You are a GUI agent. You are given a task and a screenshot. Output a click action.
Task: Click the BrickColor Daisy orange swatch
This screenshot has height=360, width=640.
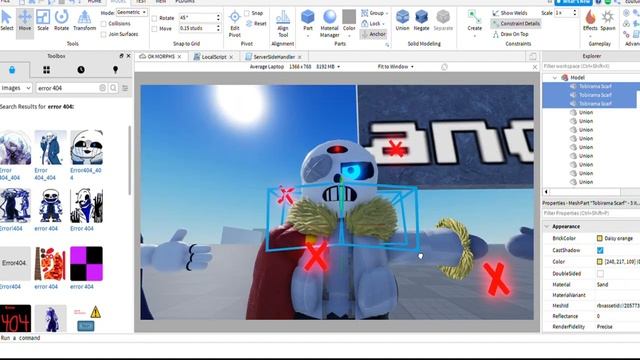(x=600, y=238)
